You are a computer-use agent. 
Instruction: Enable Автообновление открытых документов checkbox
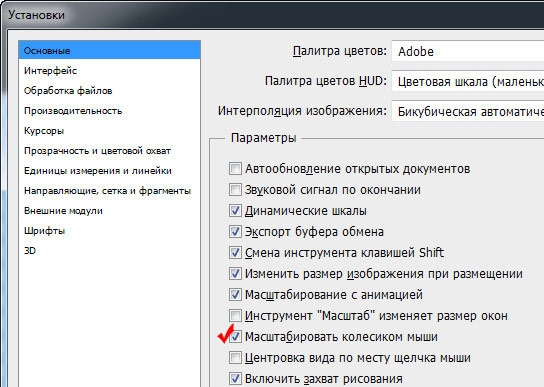235,169
